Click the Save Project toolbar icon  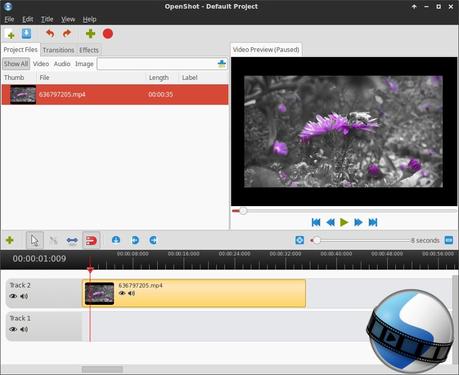pyautogui.click(x=26, y=34)
